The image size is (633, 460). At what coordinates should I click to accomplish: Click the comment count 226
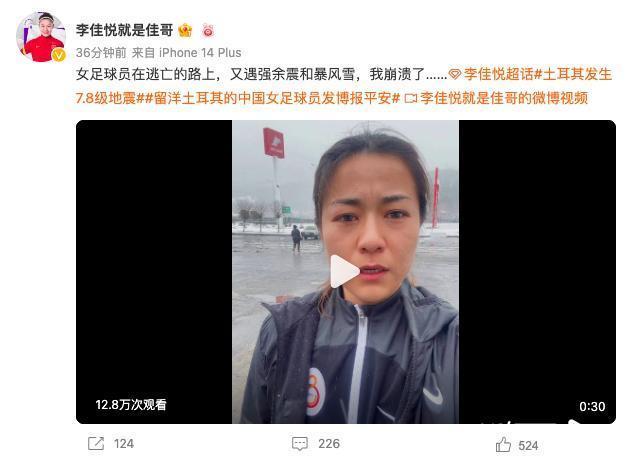pyautogui.click(x=329, y=444)
